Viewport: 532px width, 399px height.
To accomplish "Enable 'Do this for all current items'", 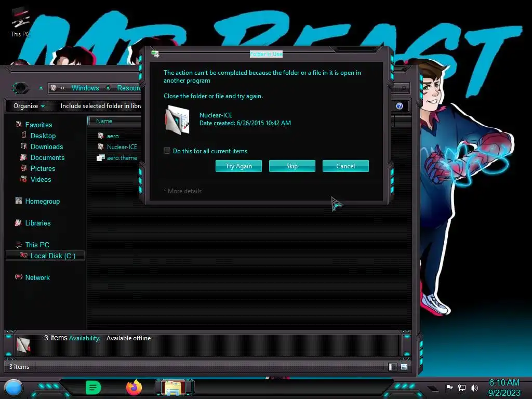I will point(167,151).
